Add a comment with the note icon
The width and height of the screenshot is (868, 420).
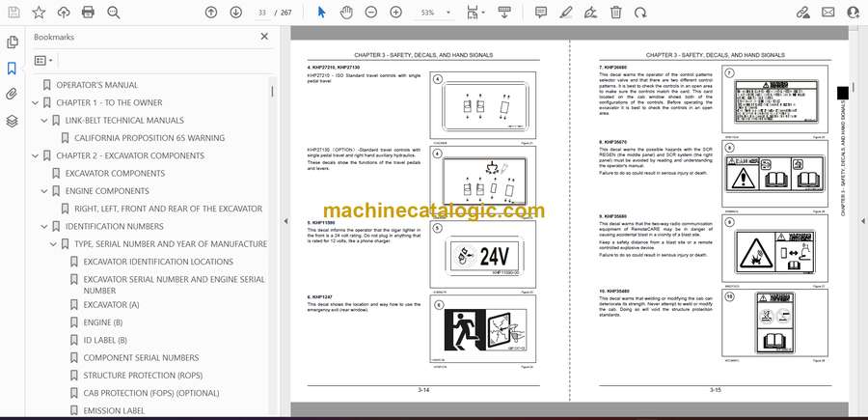click(541, 13)
